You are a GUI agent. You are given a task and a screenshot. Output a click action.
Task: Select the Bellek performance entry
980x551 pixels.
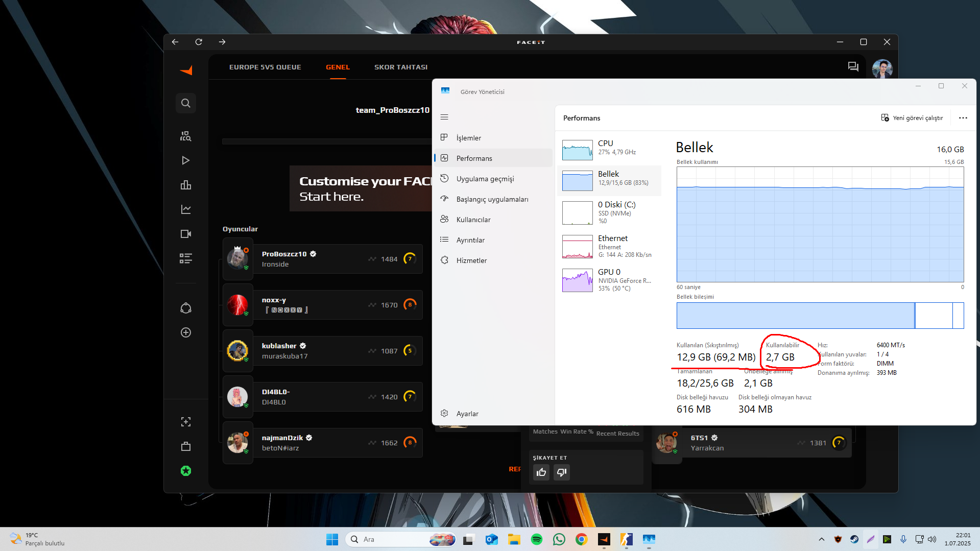point(609,180)
